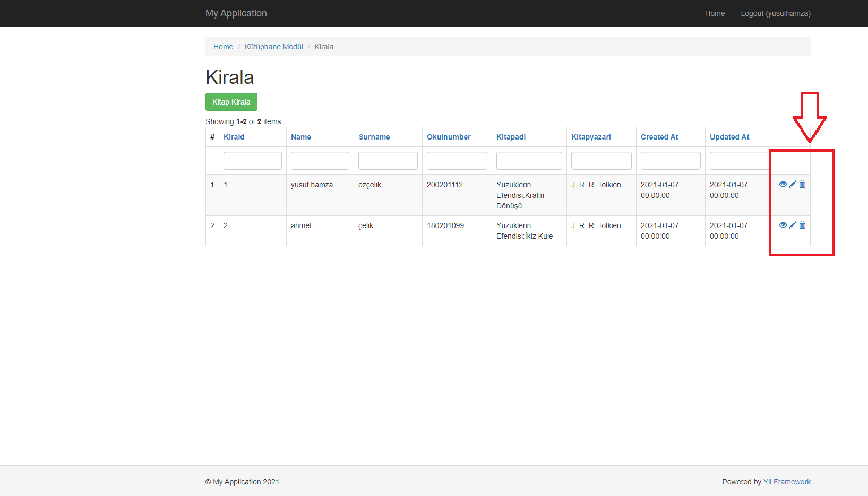Sort by the Created At header
Image resolution: width=868 pixels, height=496 pixels.
(x=659, y=137)
